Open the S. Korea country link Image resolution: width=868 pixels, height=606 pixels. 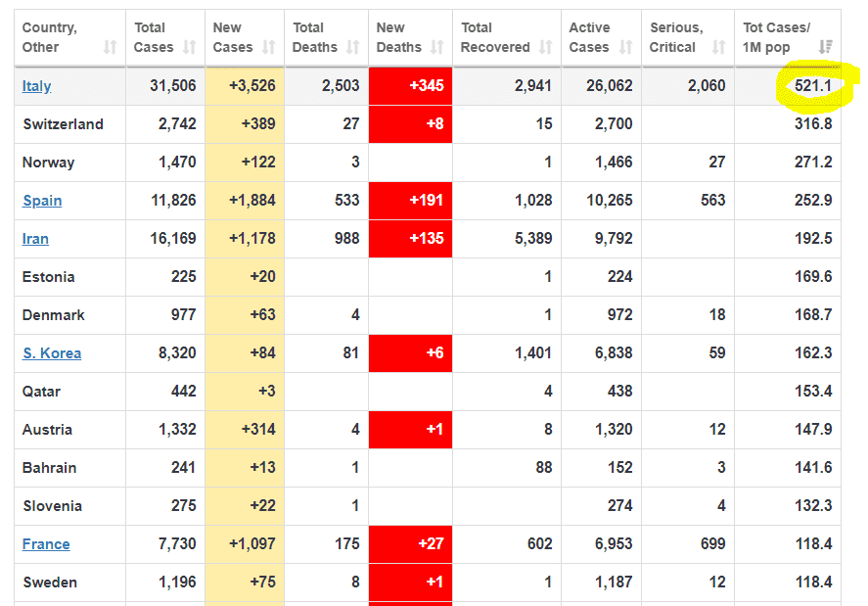(x=52, y=353)
